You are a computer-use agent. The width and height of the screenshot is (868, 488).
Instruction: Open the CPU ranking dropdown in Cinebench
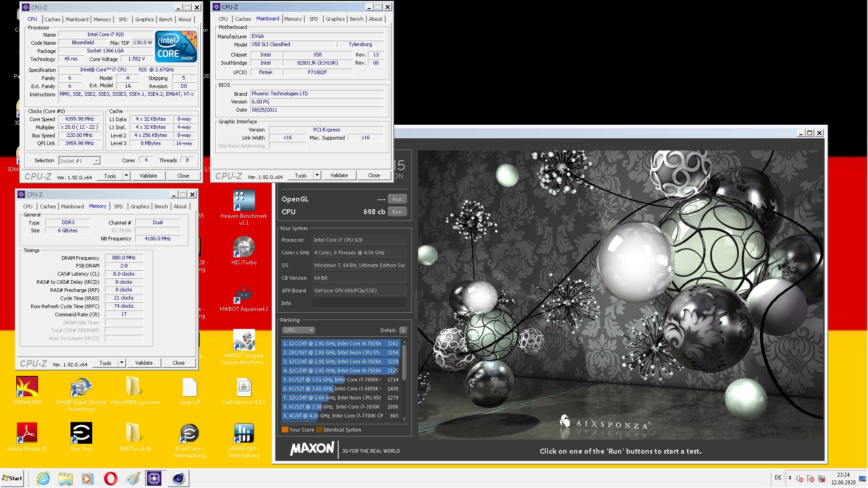point(298,330)
